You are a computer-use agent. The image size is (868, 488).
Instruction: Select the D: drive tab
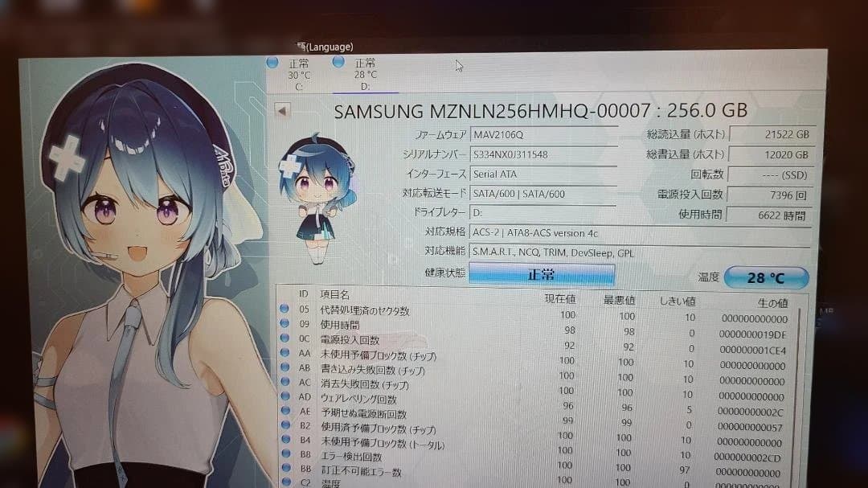click(x=365, y=74)
